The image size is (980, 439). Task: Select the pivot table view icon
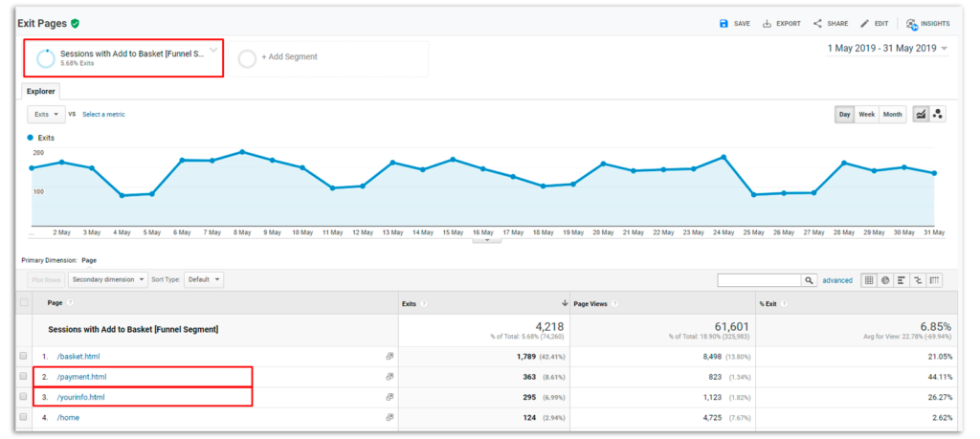point(934,280)
